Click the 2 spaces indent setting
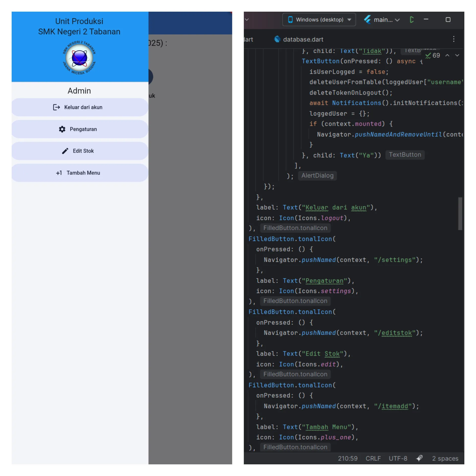This screenshot has width=476, height=476. [445, 458]
